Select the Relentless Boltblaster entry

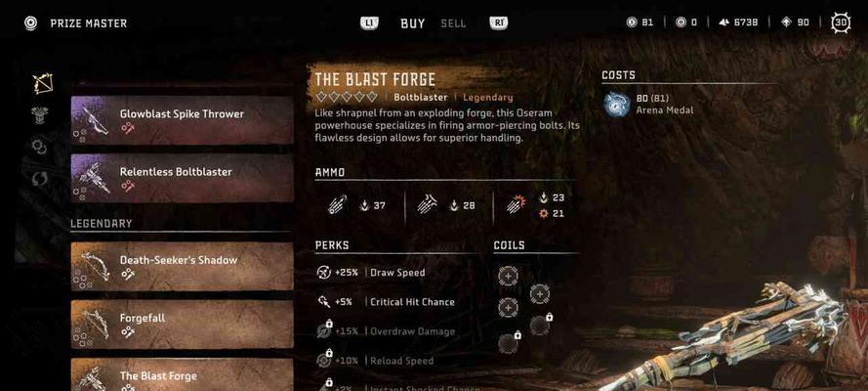tap(183, 178)
